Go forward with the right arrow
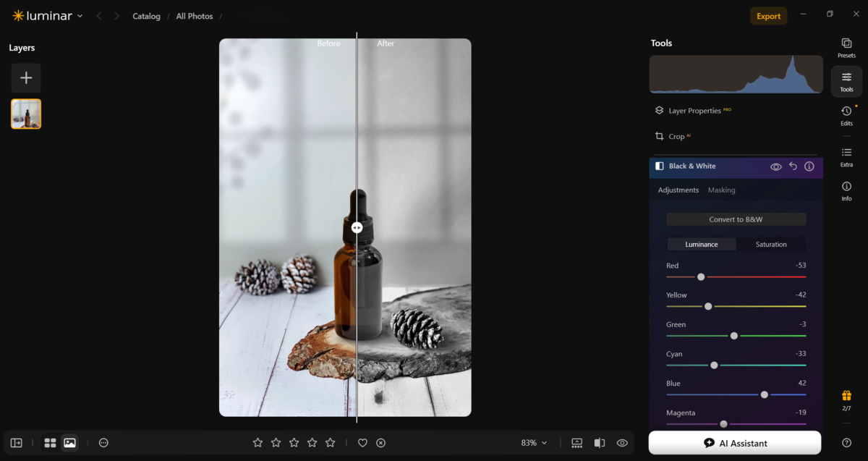Image resolution: width=868 pixels, height=461 pixels. coord(116,16)
